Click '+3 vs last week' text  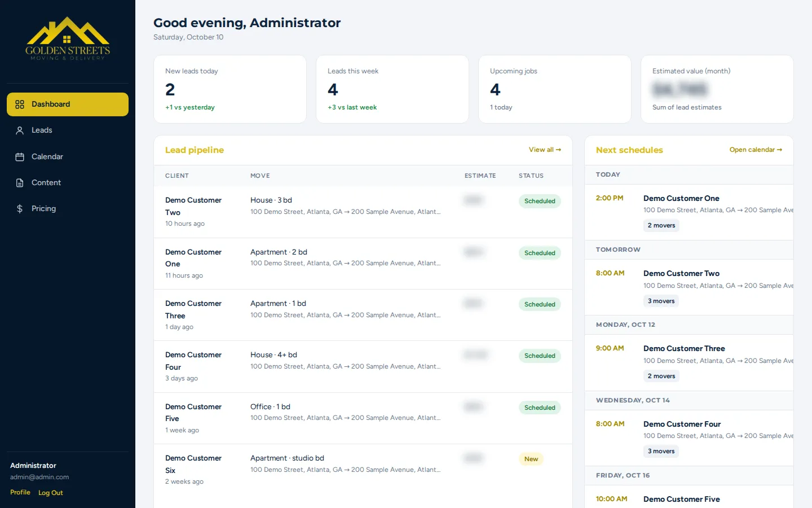pyautogui.click(x=352, y=107)
